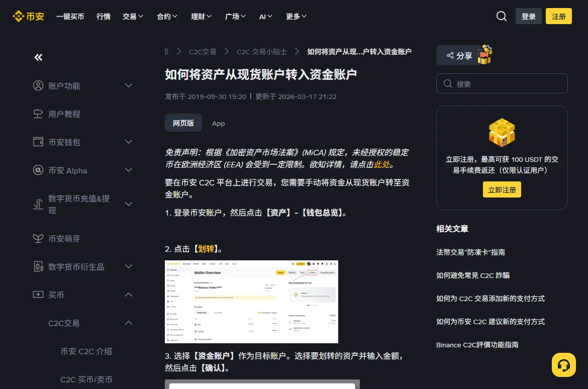Select the 用户教程 sidebar icon
588x389 pixels.
(x=38, y=114)
